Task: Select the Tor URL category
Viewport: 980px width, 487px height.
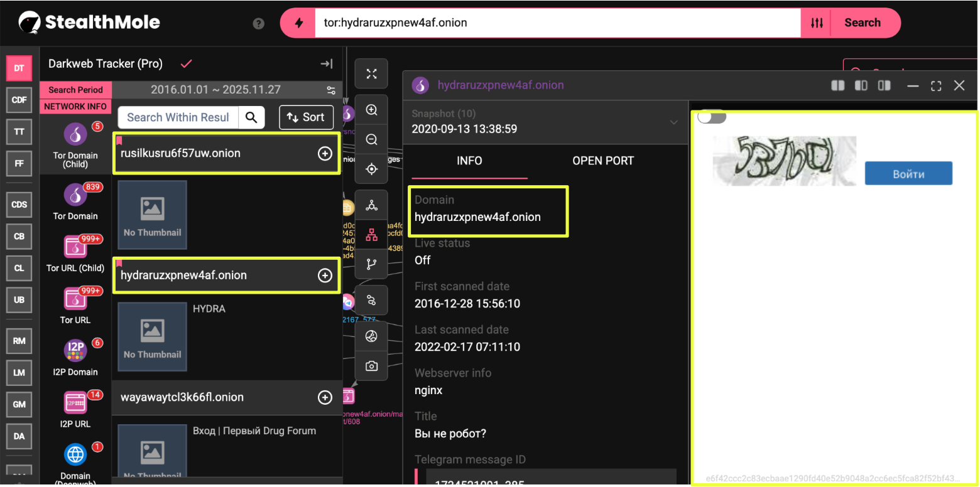Action: tap(75, 306)
